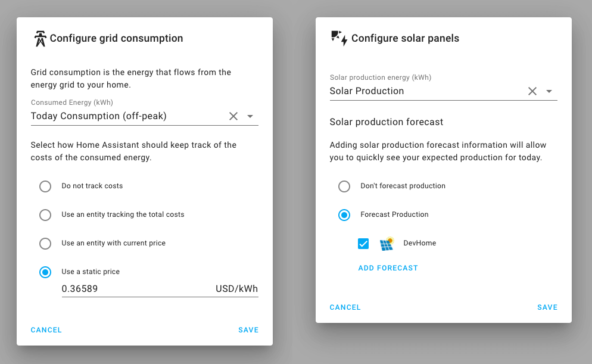Open the Consumed Energy dropdown arrow

(250, 116)
